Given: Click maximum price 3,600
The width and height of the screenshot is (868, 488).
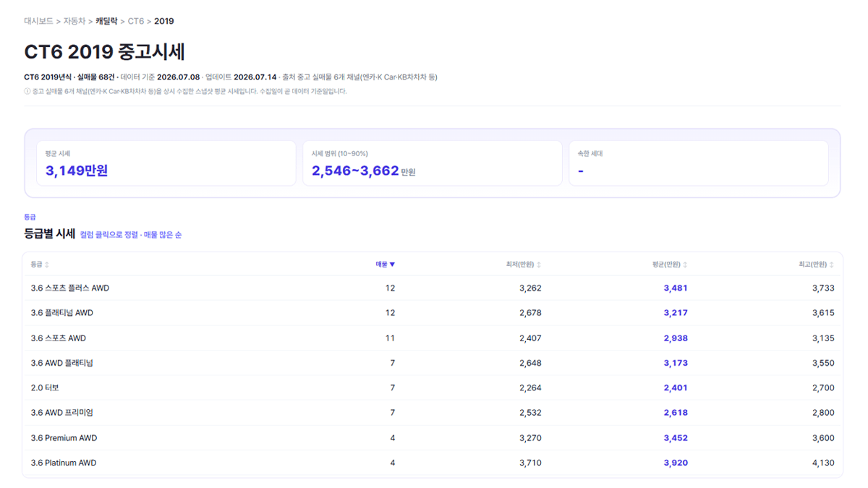Looking at the screenshot, I should pyautogui.click(x=823, y=438).
